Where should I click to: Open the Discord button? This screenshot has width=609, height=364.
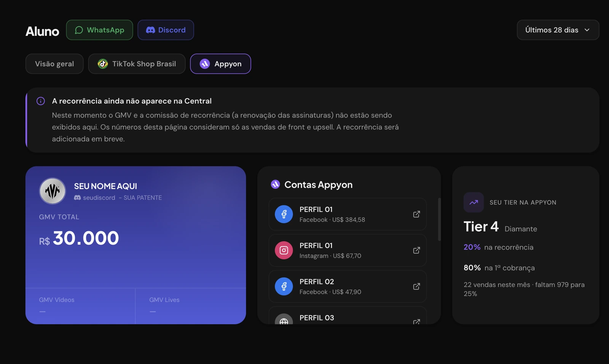coord(166,30)
